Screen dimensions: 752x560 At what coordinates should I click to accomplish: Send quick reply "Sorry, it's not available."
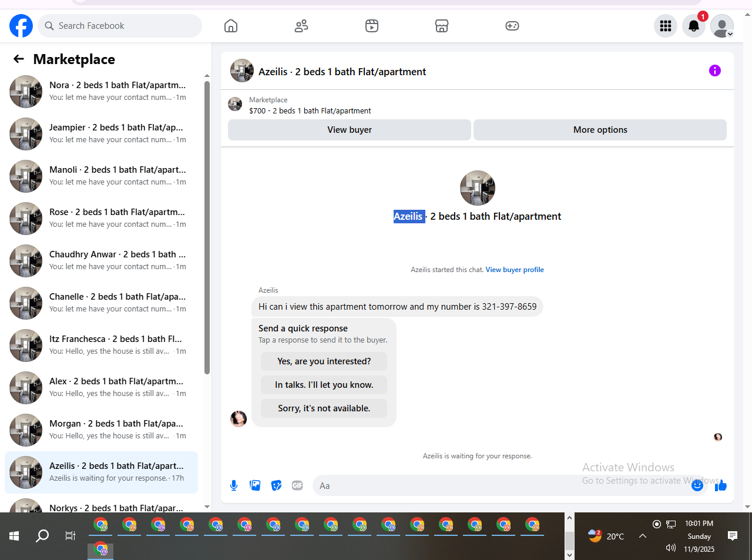coord(324,408)
